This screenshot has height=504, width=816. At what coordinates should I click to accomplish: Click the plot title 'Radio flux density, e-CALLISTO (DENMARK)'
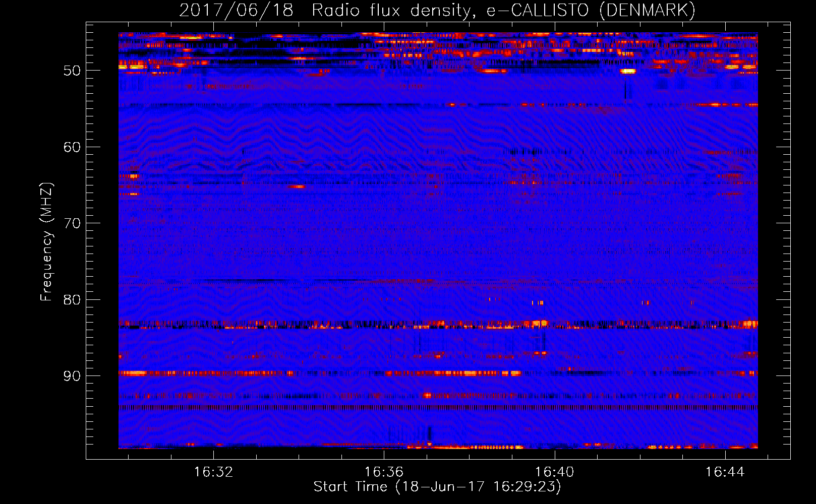click(x=503, y=11)
